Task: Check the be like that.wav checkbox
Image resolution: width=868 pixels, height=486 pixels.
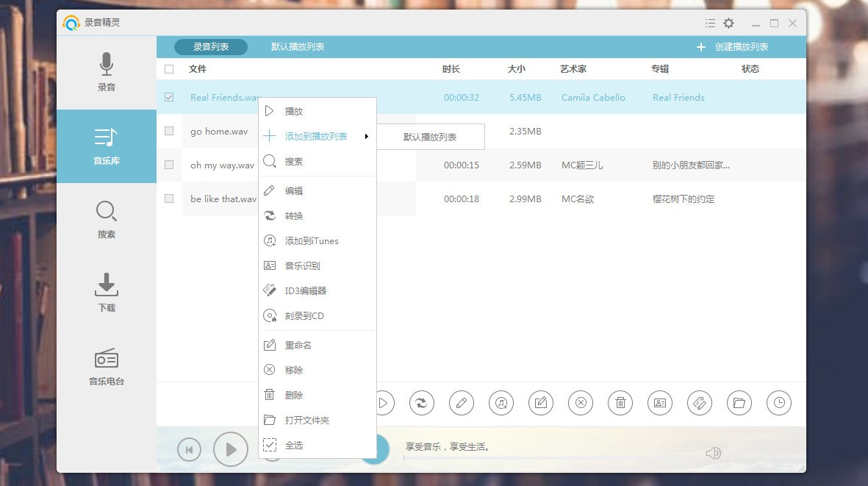Action: tap(169, 199)
